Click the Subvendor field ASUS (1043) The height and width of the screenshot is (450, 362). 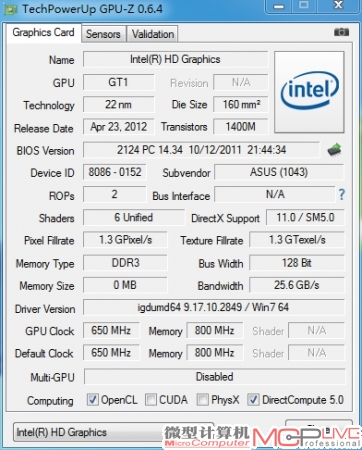(279, 172)
